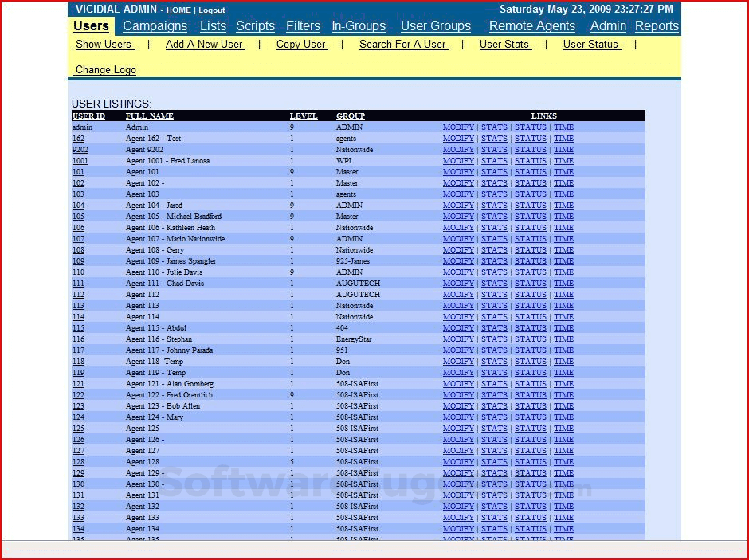Click the Change Logo link
749x560 pixels.
pos(105,70)
